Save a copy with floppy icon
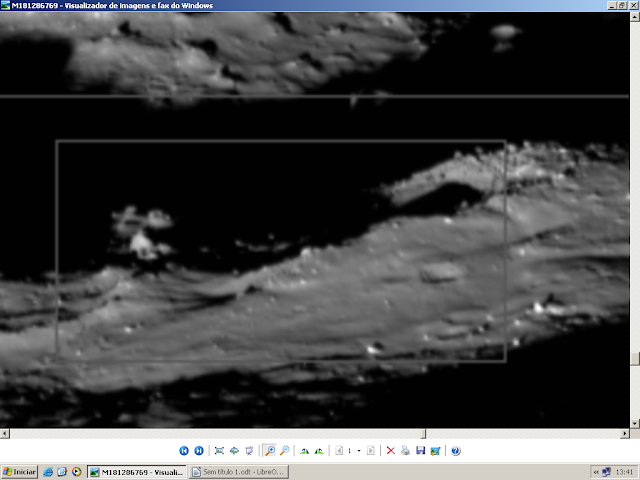The height and width of the screenshot is (480, 640). click(420, 451)
